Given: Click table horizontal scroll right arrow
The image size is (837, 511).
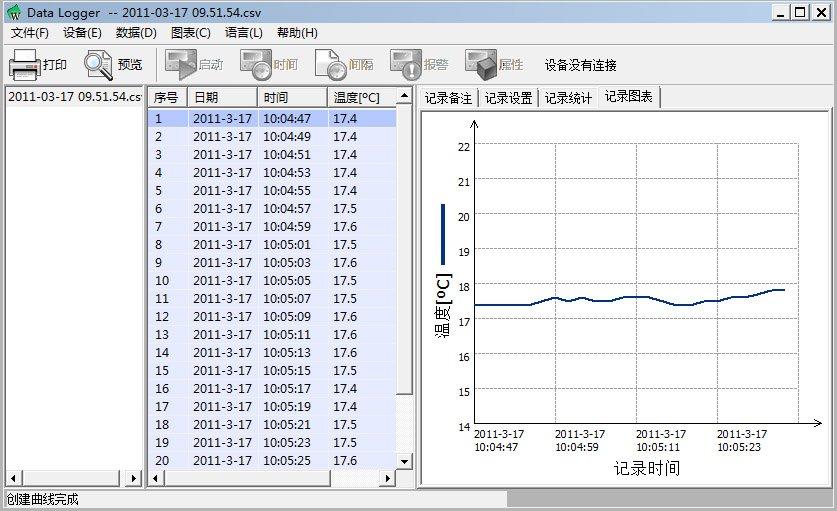Looking at the screenshot, I should (x=388, y=478).
